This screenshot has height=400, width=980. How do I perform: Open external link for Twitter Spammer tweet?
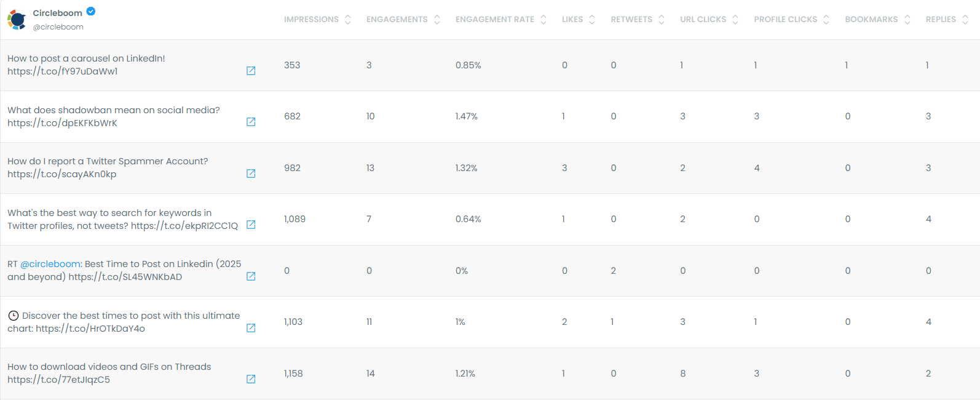point(251,174)
